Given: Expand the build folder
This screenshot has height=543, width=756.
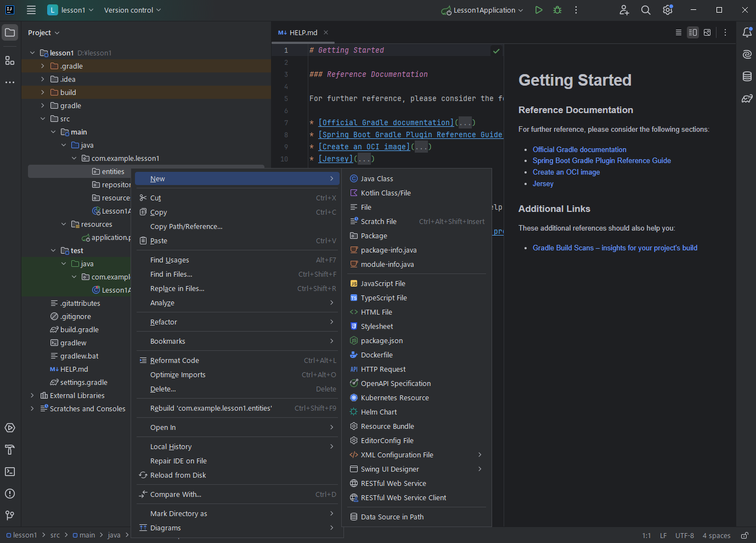Looking at the screenshot, I should click(43, 92).
